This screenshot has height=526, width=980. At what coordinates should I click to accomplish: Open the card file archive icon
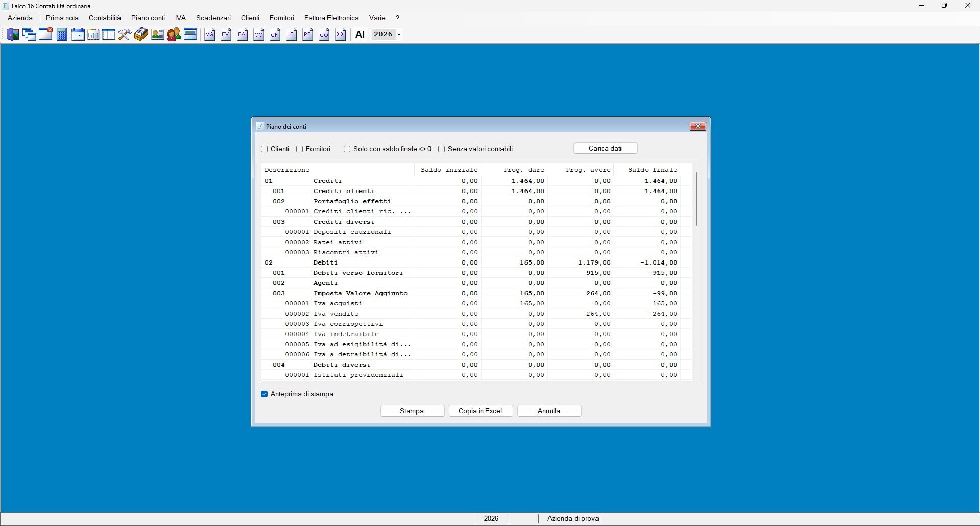pyautogui.click(x=141, y=35)
